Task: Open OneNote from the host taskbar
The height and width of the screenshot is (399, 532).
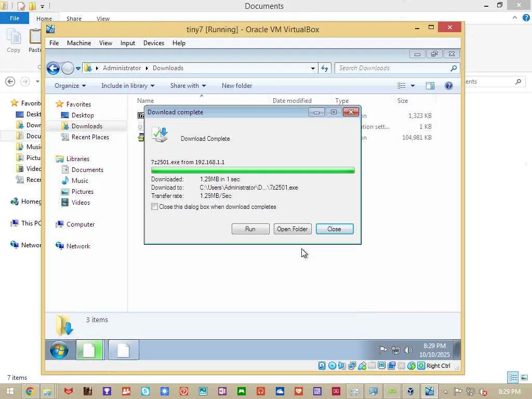Action: pyautogui.click(x=222, y=392)
